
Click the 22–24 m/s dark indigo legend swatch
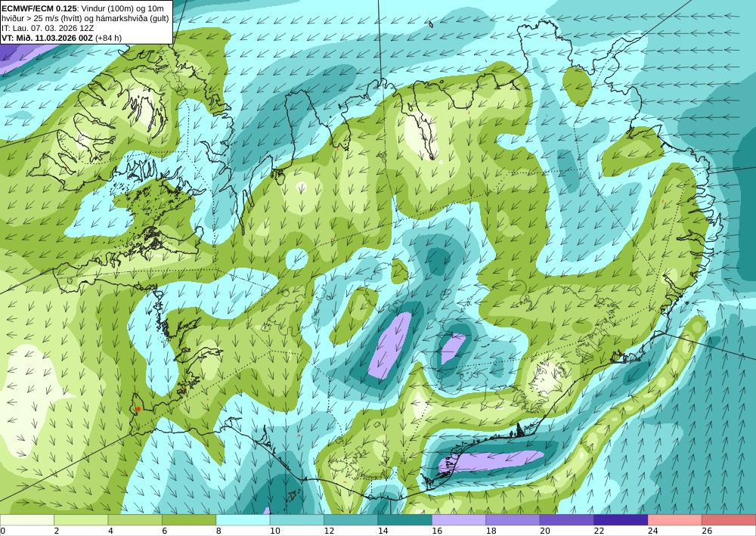(x=621, y=520)
